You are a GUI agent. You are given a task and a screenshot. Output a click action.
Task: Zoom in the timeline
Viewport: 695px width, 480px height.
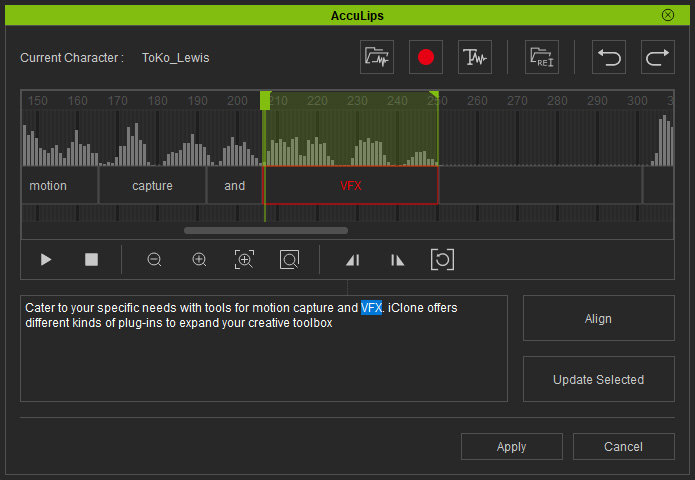click(x=199, y=259)
